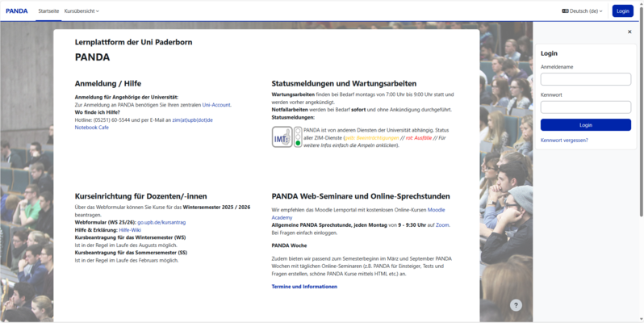Click the PANDA logo in navbar
This screenshot has height=323, width=644.
coord(17,11)
